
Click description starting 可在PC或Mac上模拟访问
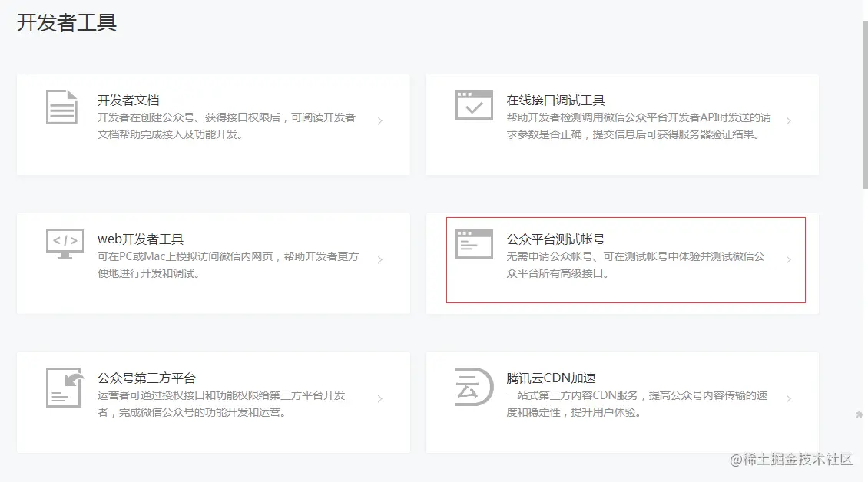pos(228,265)
